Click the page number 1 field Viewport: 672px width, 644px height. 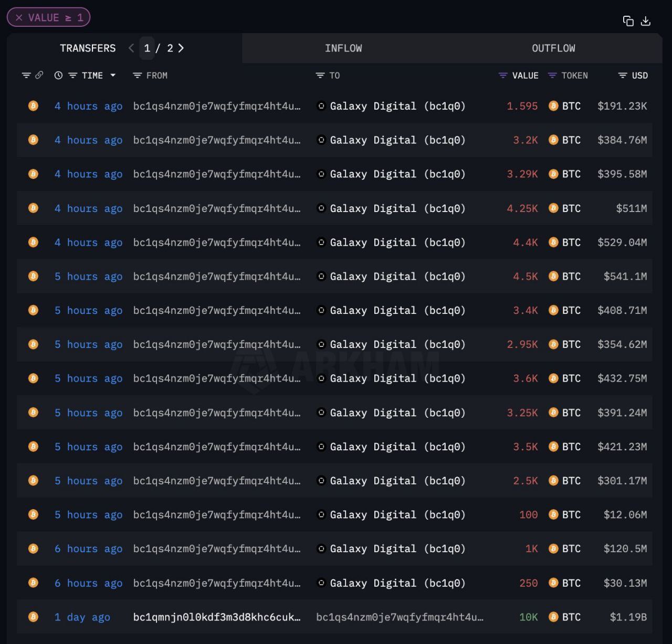click(147, 48)
